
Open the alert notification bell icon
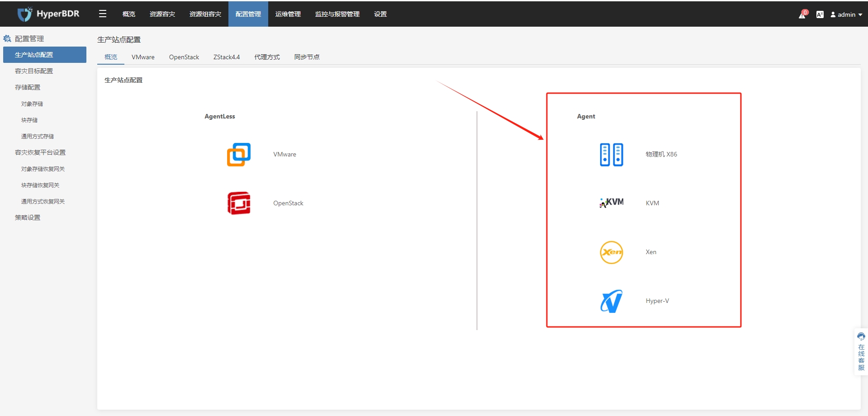(x=803, y=14)
